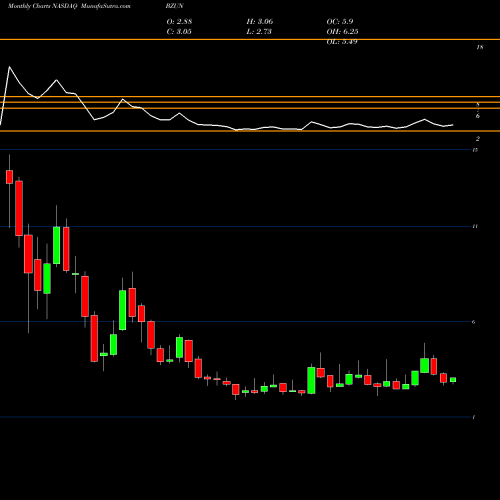The height and width of the screenshot is (500, 500).
Task: Click the 'OH: 6.25' value
Action: (342, 31)
